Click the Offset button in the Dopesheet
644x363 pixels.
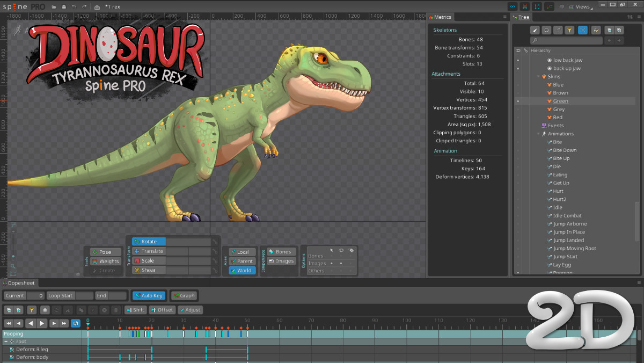pos(162,310)
